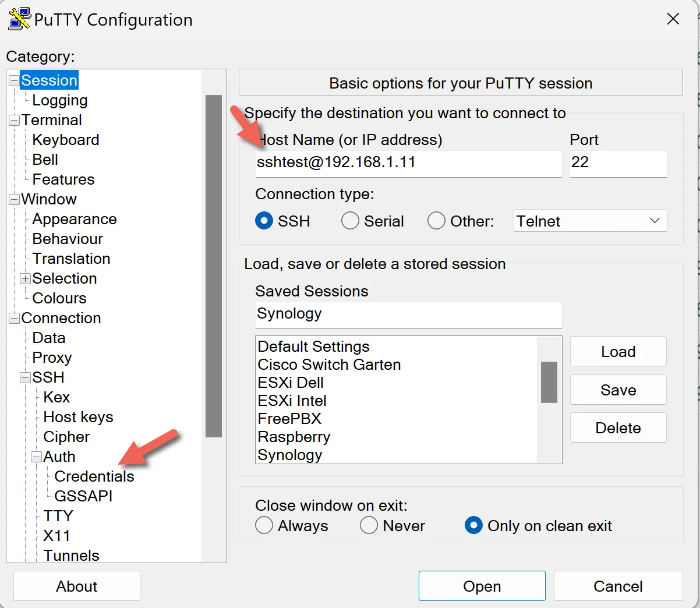
Task: Select FreePBX in the saved sessions list
Action: (291, 418)
